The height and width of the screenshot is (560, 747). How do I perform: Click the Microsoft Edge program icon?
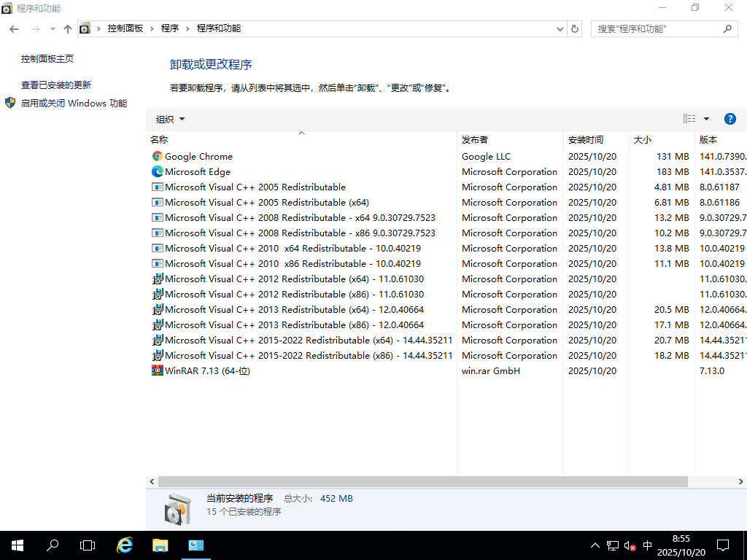click(x=156, y=171)
